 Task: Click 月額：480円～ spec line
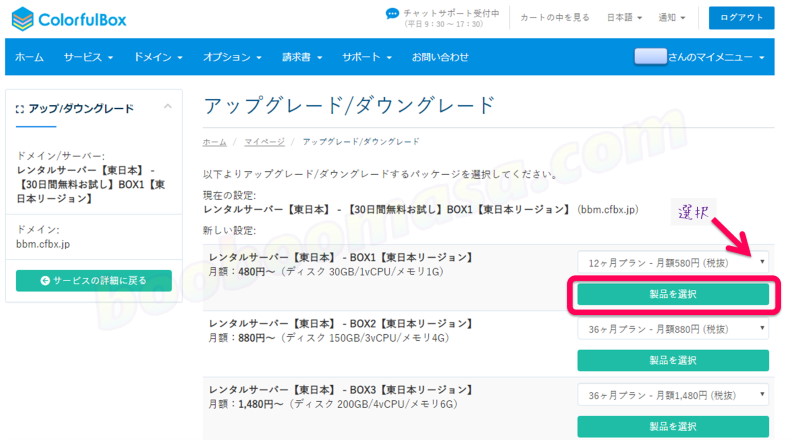click(326, 272)
